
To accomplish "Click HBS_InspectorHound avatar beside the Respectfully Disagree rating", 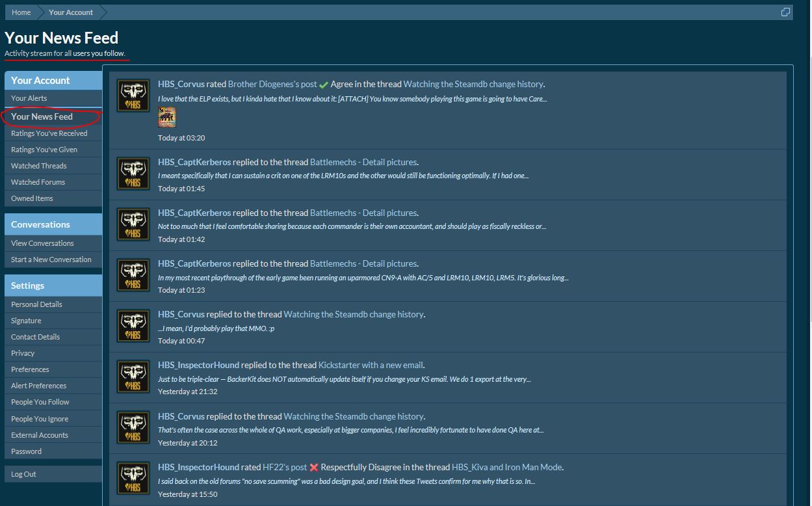I will point(133,478).
